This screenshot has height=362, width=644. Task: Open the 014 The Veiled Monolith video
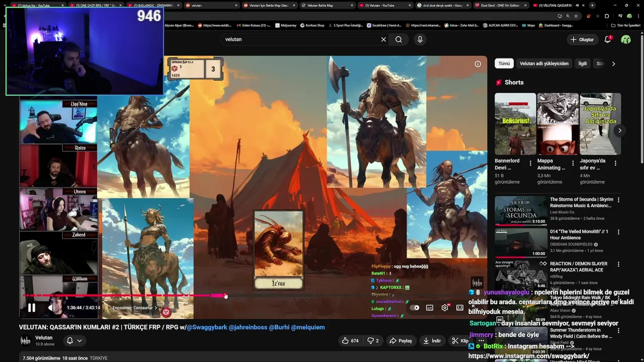click(x=579, y=235)
